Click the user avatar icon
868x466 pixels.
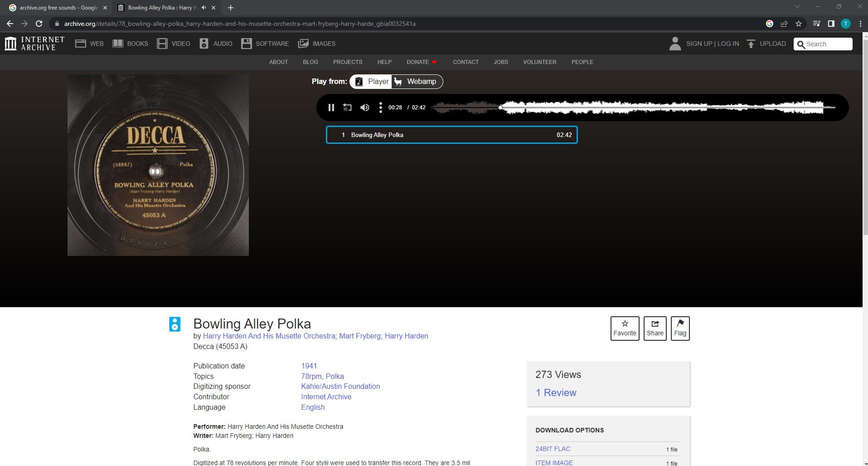tap(675, 44)
